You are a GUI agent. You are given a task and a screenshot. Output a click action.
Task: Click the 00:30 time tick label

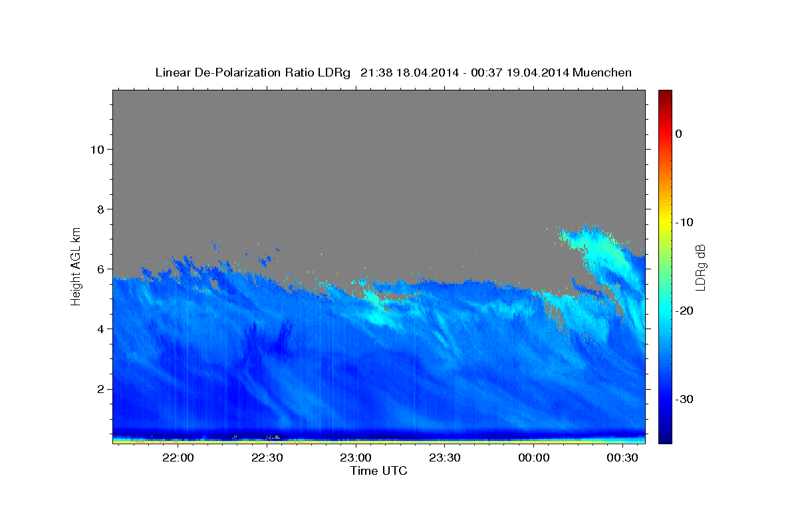click(x=622, y=458)
